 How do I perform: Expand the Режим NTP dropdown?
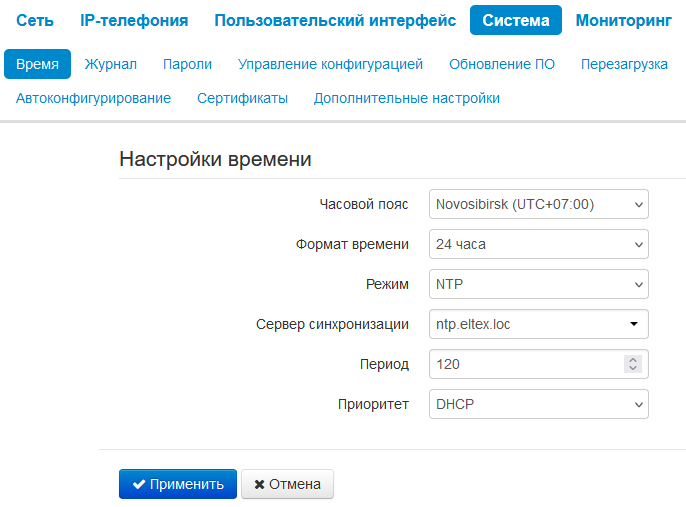click(538, 284)
